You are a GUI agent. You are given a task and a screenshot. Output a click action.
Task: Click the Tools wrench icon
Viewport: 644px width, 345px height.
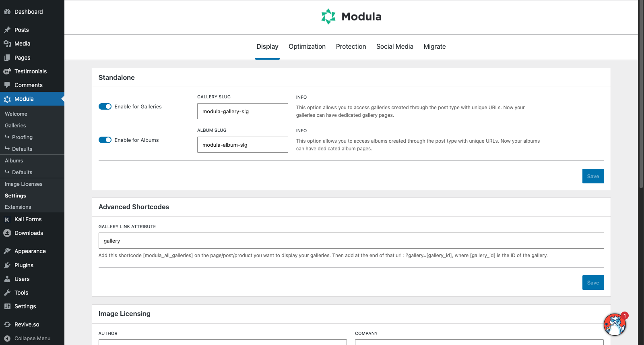pos(7,293)
